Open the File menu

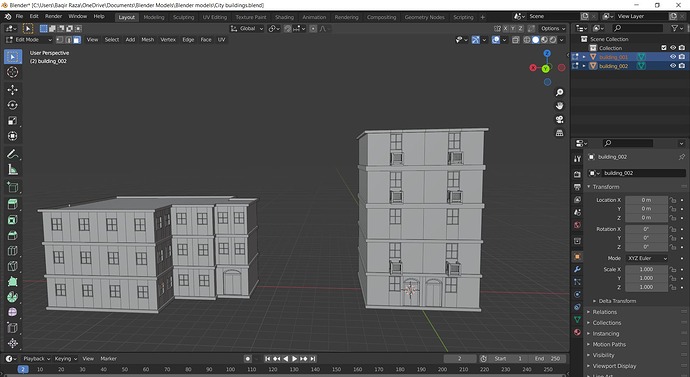tap(19, 16)
